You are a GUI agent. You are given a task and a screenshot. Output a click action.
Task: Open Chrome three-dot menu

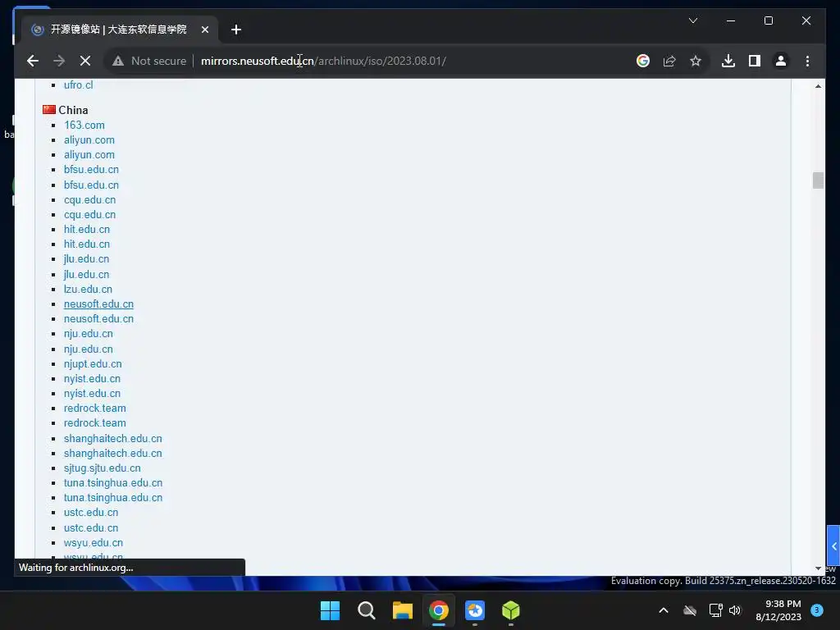tap(807, 61)
